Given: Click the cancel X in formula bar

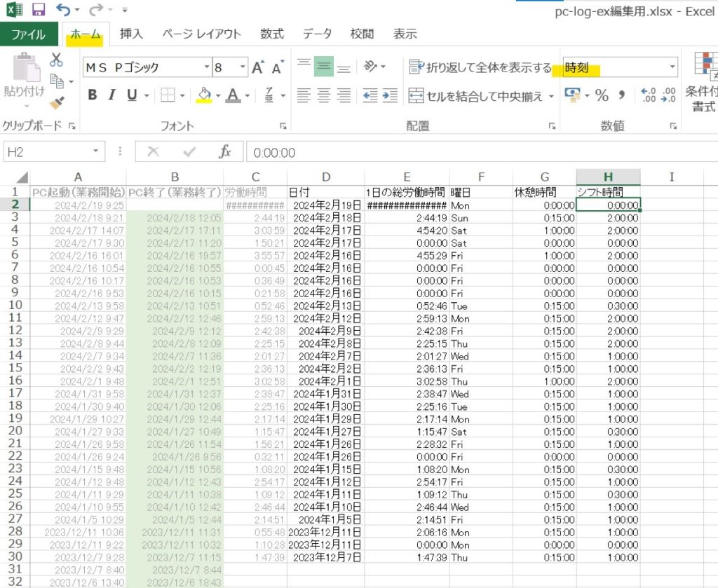Looking at the screenshot, I should tap(154, 151).
